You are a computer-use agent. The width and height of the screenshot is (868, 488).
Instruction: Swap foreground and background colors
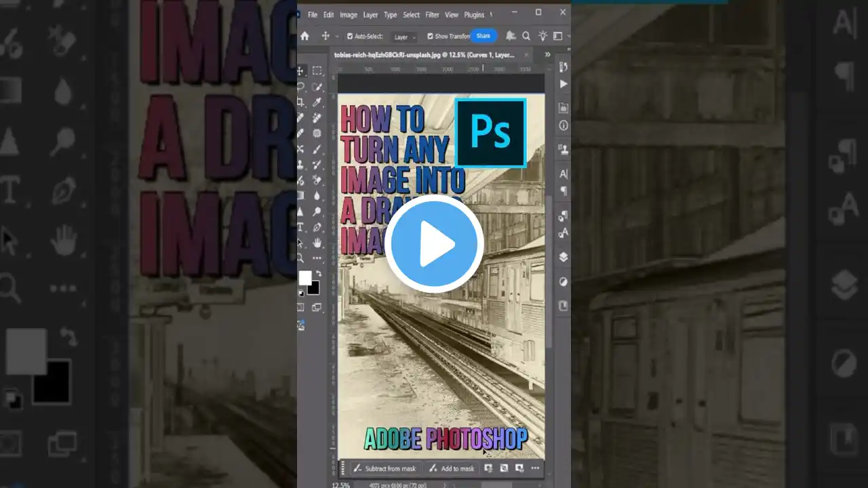point(318,274)
